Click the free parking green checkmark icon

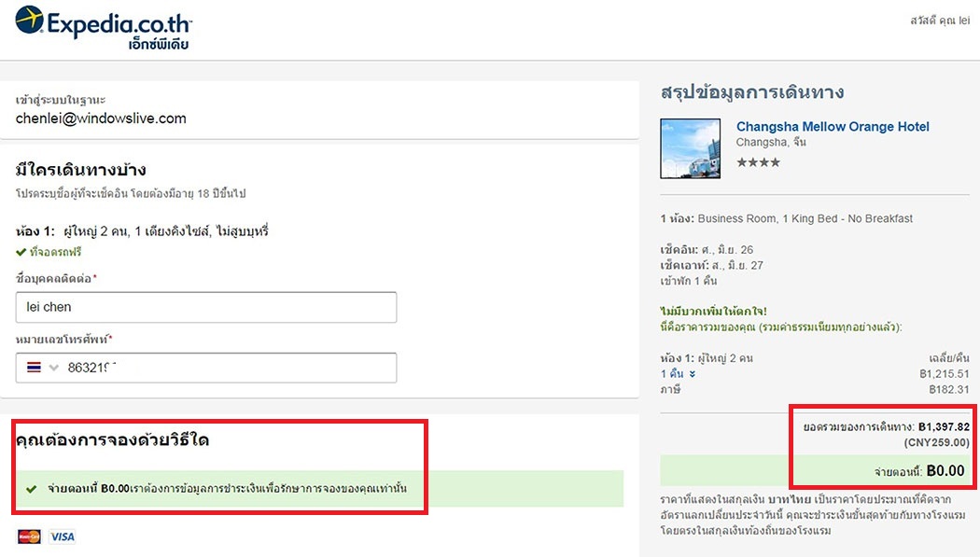(21, 252)
